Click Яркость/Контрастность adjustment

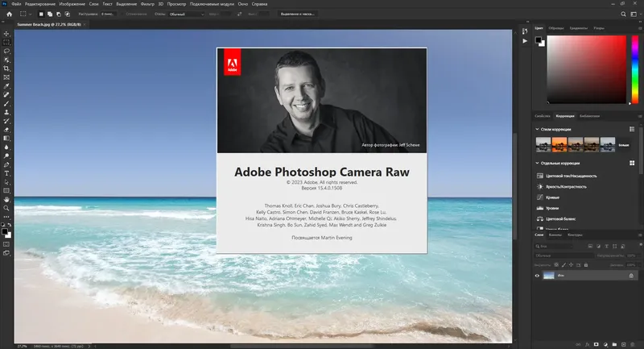tap(564, 185)
